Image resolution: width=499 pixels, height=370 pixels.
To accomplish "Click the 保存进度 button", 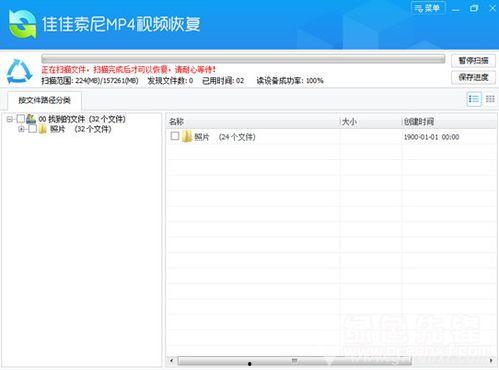I will (x=473, y=78).
